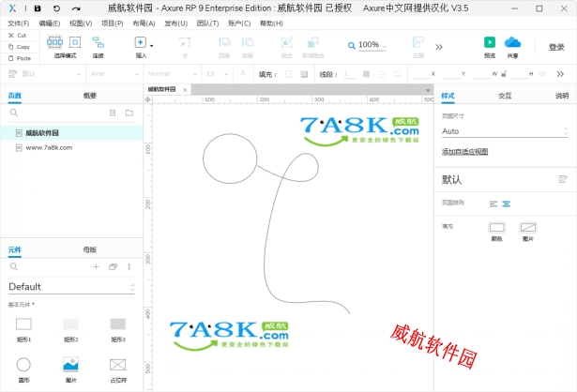This screenshot has width=577, height=392.
Task: Click the login button at top right
Action: tap(556, 47)
